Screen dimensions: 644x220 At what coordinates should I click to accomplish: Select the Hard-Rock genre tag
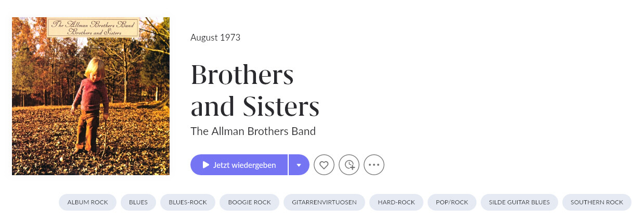pos(396,202)
